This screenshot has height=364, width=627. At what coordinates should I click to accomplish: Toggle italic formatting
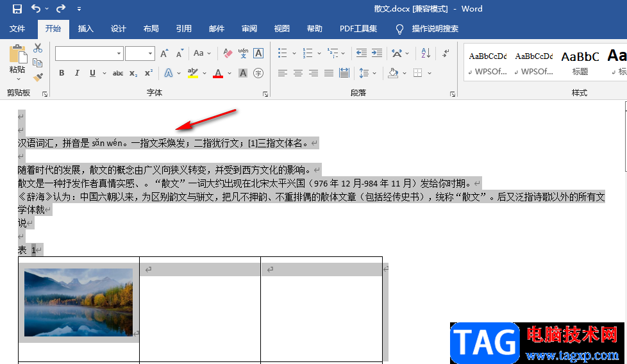tap(77, 73)
